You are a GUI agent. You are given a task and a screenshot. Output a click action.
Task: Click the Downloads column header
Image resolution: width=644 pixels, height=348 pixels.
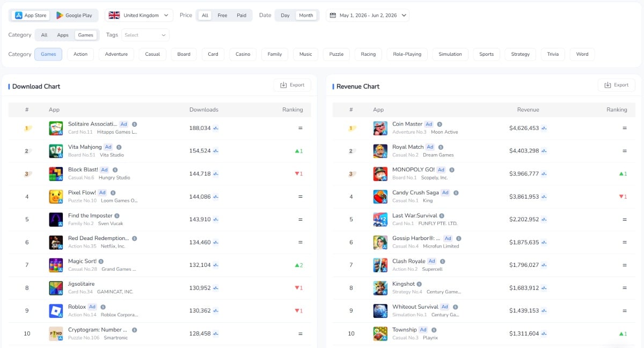(x=204, y=110)
